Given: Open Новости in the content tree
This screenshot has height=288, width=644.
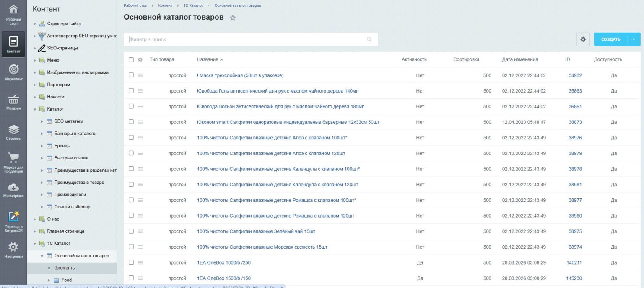Looking at the screenshot, I should 56,97.
